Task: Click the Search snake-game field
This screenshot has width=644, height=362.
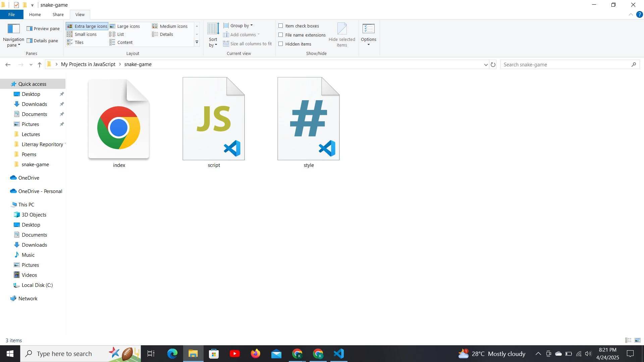Action: click(x=570, y=64)
